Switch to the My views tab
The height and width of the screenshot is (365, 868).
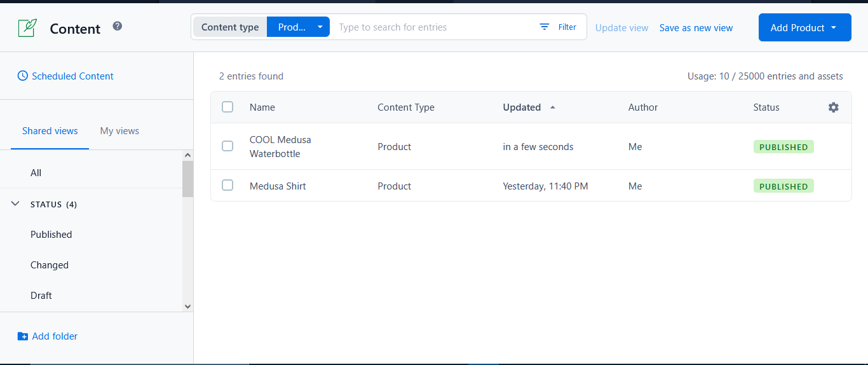click(119, 131)
